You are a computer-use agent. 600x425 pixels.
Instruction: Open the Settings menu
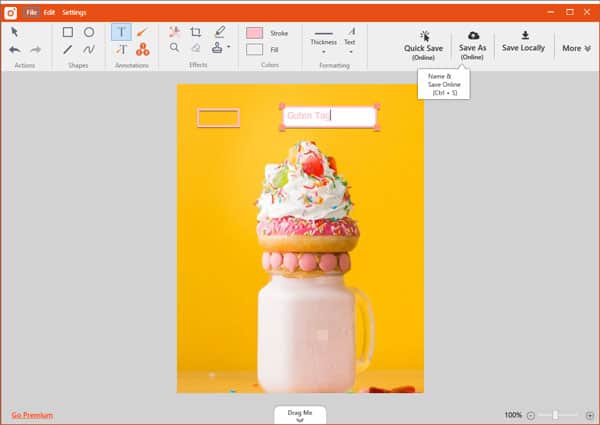click(74, 12)
